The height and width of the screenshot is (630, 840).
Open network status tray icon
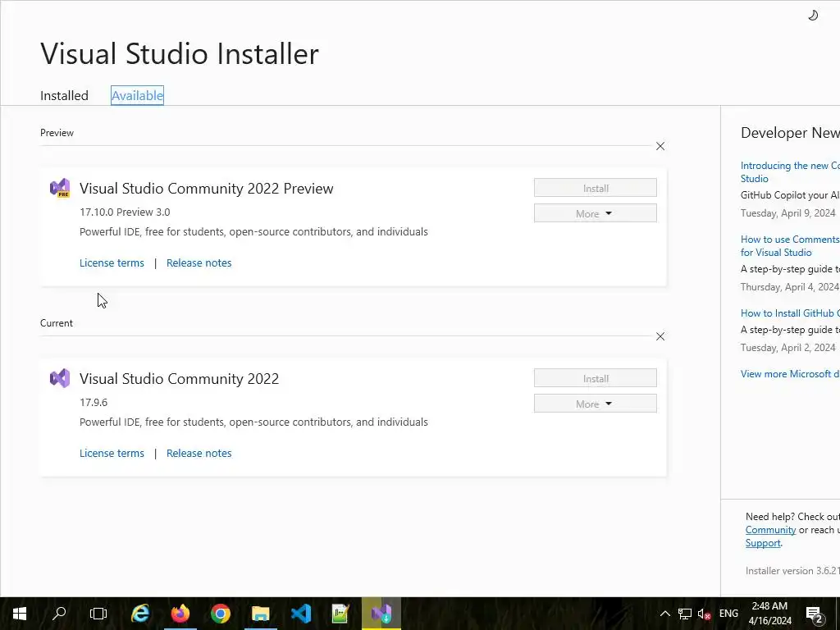pyautogui.click(x=685, y=614)
